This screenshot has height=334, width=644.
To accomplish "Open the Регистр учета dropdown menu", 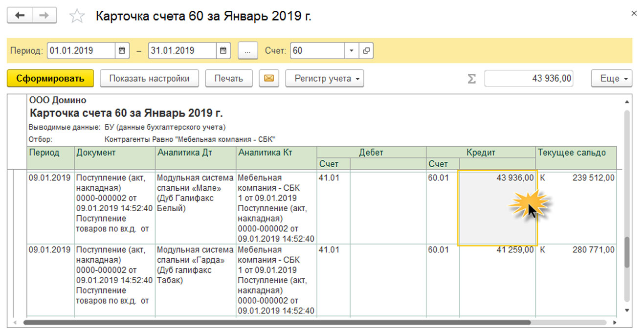I will [x=324, y=78].
